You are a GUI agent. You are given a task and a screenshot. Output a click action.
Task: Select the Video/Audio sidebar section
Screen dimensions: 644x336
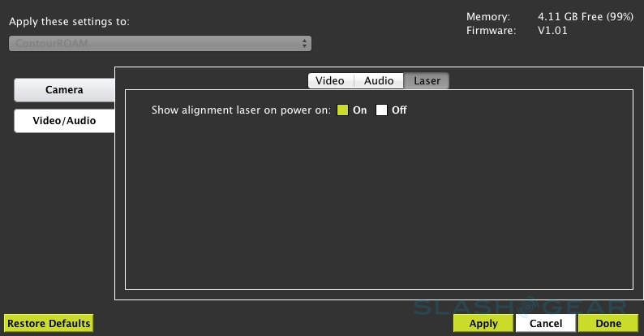64,120
